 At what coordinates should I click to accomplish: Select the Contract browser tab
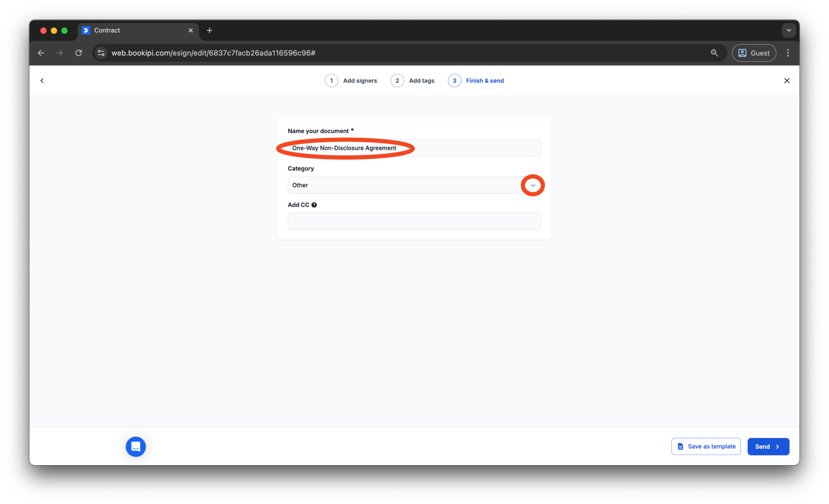coord(139,30)
